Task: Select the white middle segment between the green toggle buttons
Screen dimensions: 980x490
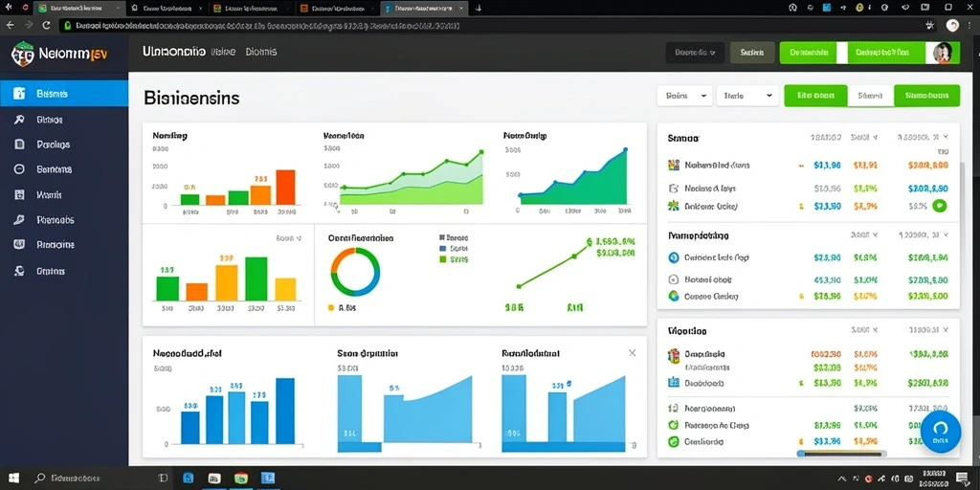Action: [871, 96]
